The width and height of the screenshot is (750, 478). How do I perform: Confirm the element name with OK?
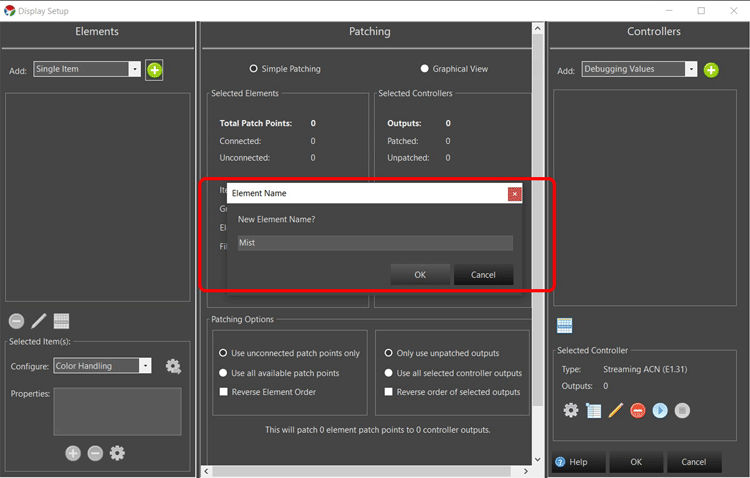click(x=419, y=275)
